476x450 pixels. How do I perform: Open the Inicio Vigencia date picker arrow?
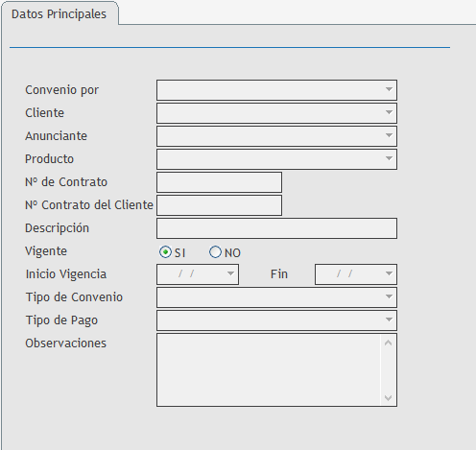230,274
